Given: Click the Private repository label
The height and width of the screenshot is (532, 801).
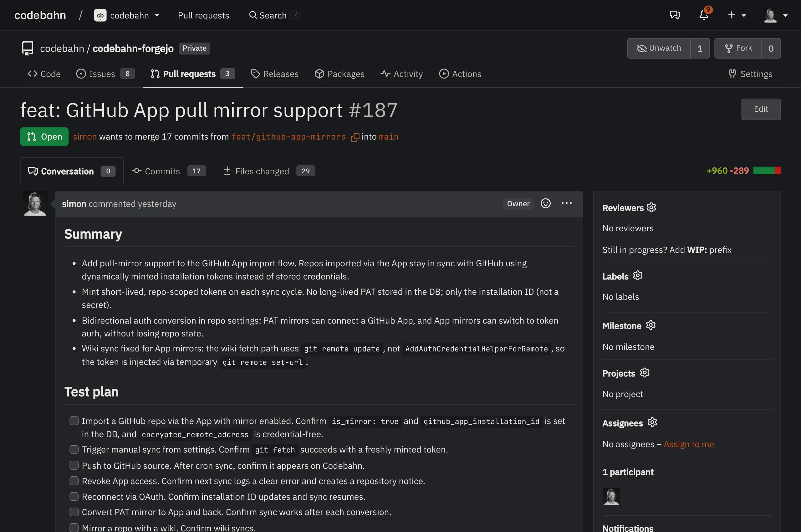Looking at the screenshot, I should [x=194, y=48].
